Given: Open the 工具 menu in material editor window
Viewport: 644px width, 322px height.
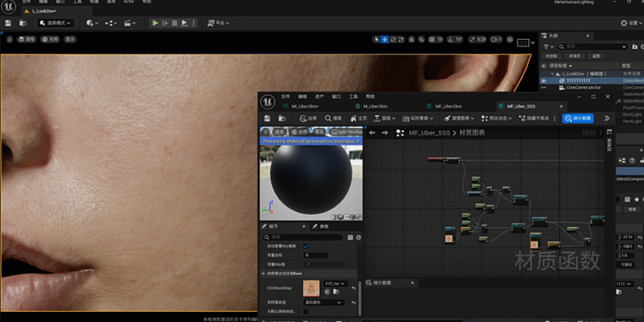Looking at the screenshot, I should click(x=353, y=97).
